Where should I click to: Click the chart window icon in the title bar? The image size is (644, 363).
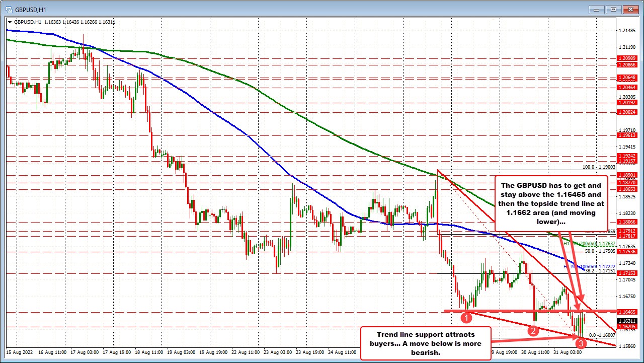click(8, 9)
